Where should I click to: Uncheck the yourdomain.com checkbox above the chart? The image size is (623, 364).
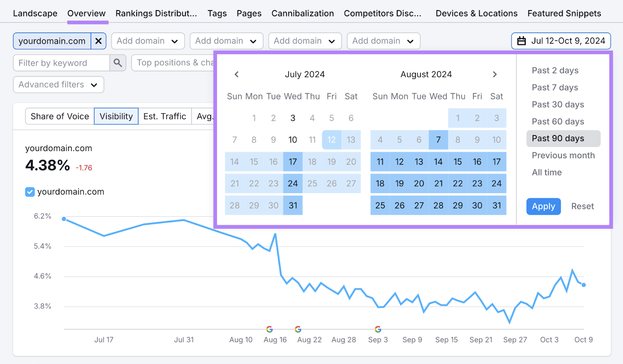pyautogui.click(x=30, y=192)
